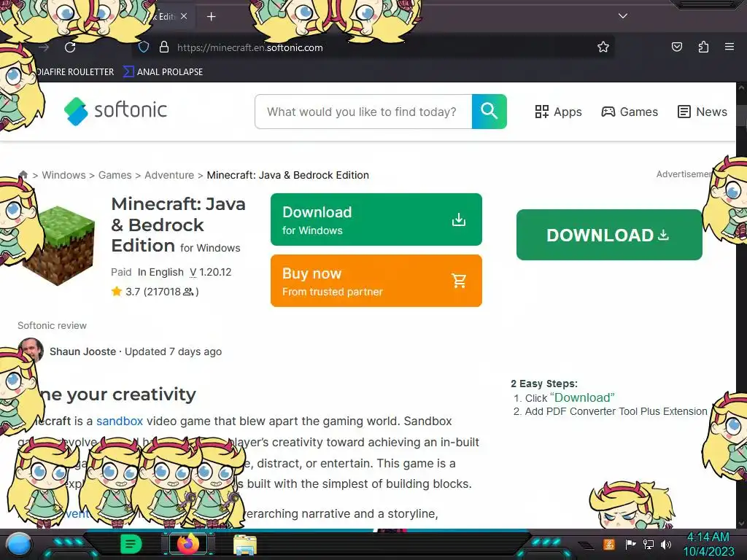Go to home via breadcrumb house icon
Viewport: 747px width, 560px height.
pyautogui.click(x=23, y=174)
